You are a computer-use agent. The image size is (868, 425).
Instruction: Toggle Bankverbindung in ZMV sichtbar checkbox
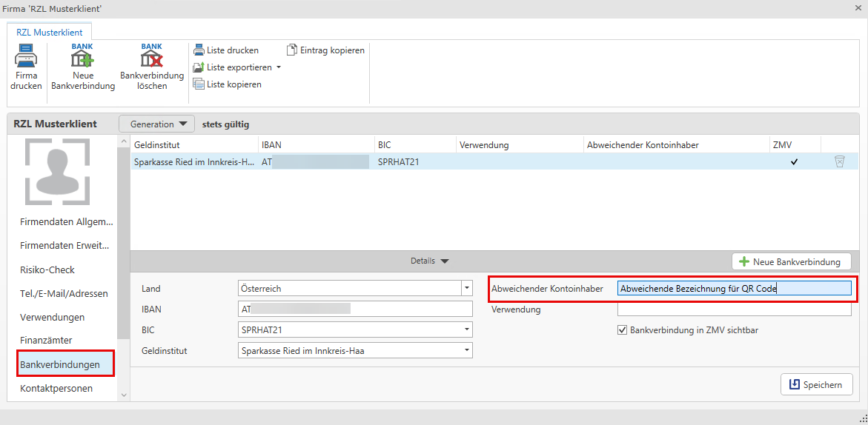(x=622, y=330)
